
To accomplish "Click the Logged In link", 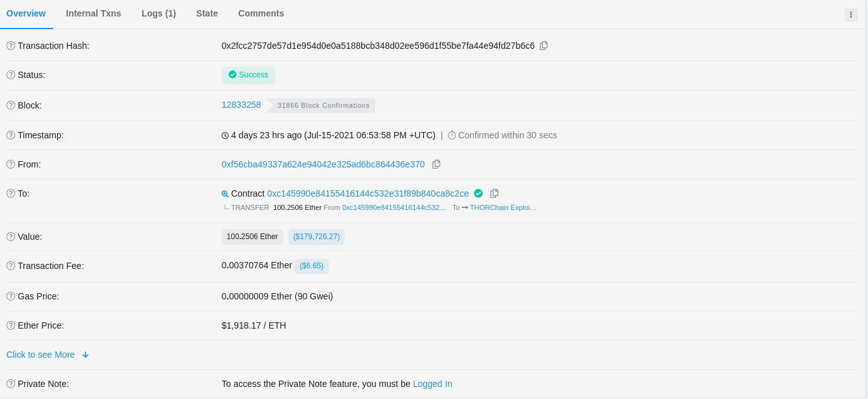I will pos(432,384).
